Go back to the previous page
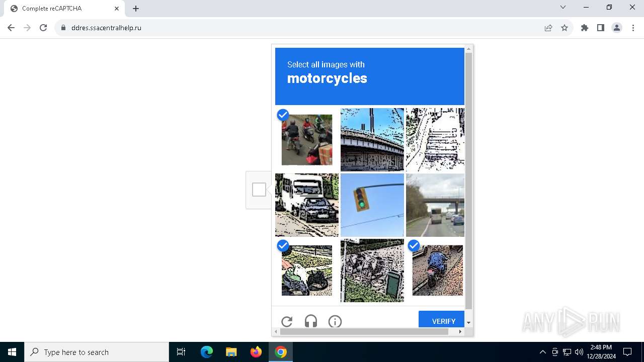 (x=11, y=28)
